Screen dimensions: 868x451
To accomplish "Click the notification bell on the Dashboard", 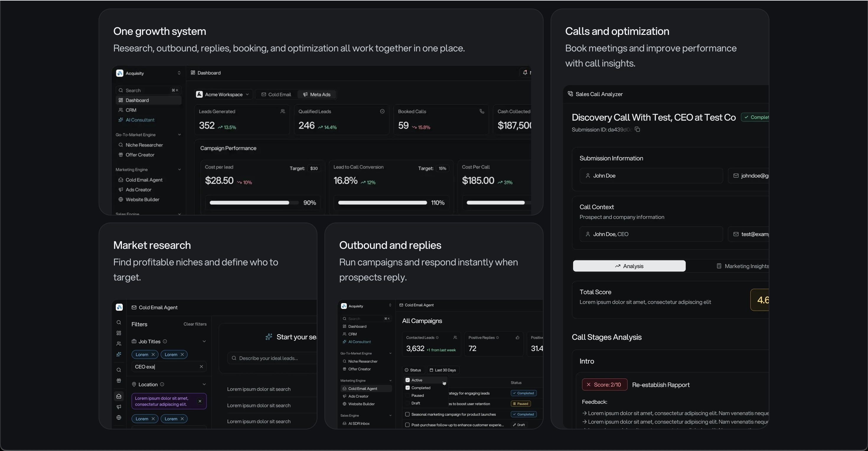I will point(525,73).
